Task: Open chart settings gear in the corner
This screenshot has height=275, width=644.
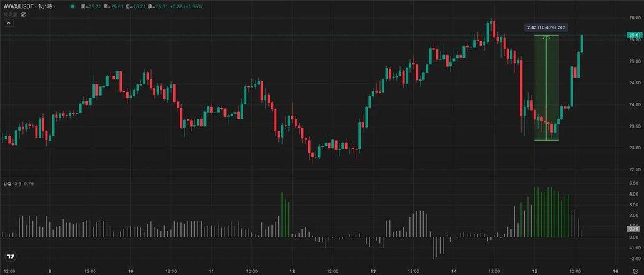Action: [636, 271]
